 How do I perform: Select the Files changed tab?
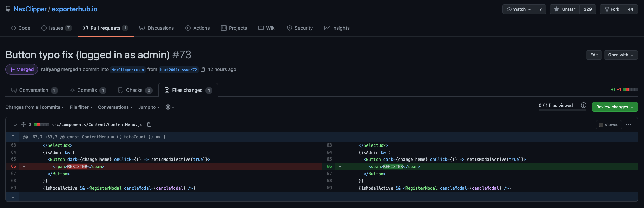tap(188, 90)
